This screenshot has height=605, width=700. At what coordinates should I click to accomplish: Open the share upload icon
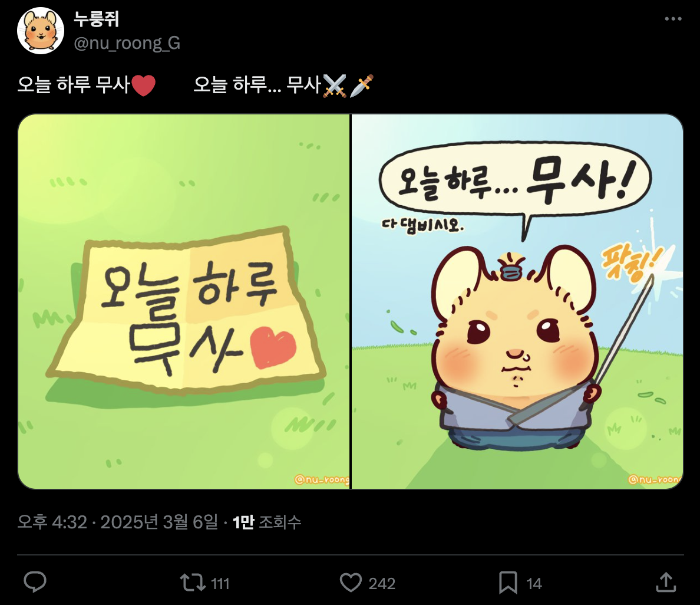coord(666,582)
